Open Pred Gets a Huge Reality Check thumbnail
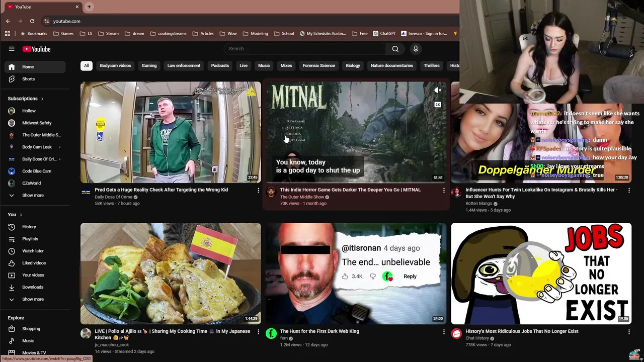This screenshot has height=362, width=644. (x=171, y=132)
